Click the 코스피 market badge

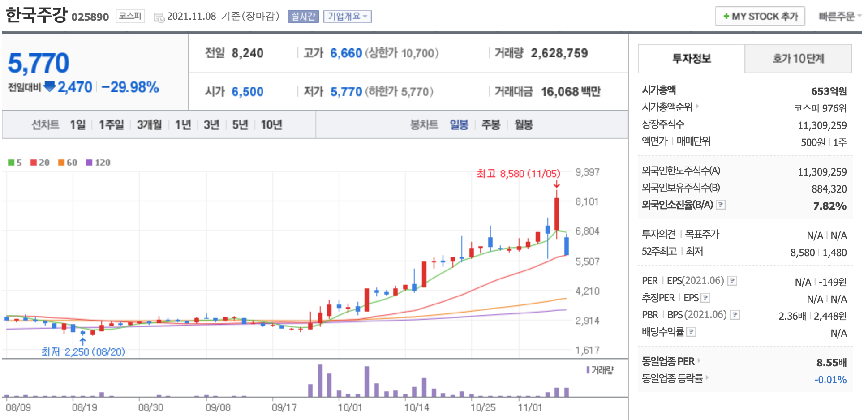click(130, 16)
